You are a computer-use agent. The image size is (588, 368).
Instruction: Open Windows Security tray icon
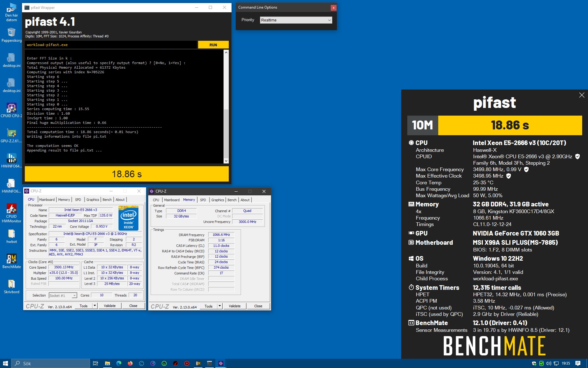(x=534, y=363)
